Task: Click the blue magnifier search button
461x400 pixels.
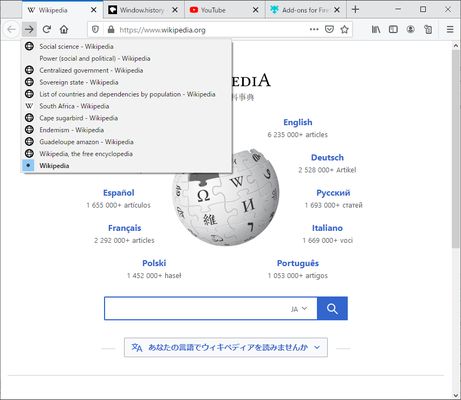Action: coord(332,308)
